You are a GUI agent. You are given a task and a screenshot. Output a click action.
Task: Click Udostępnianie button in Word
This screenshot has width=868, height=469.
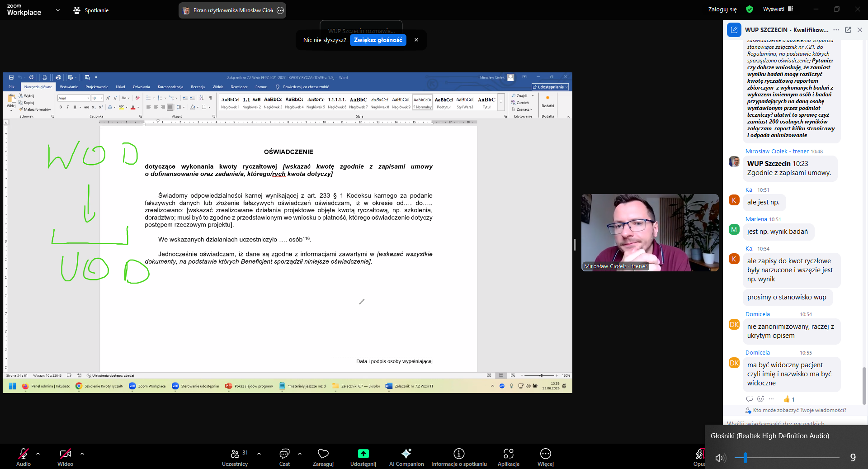point(550,87)
